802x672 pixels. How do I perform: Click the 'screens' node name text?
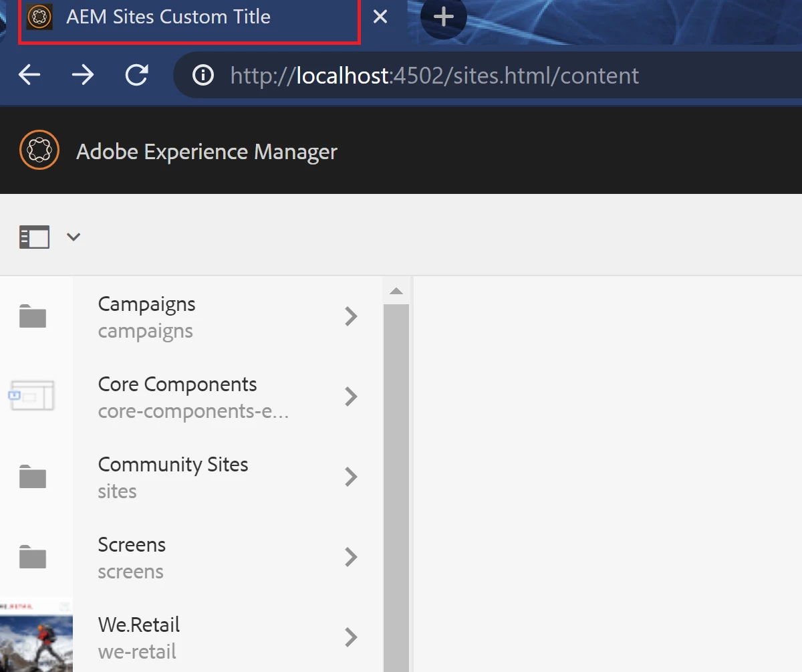point(130,572)
